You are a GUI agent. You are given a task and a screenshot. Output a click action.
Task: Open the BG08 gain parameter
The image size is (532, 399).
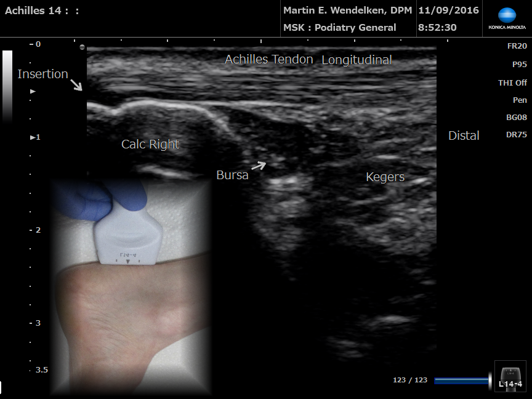coord(516,117)
